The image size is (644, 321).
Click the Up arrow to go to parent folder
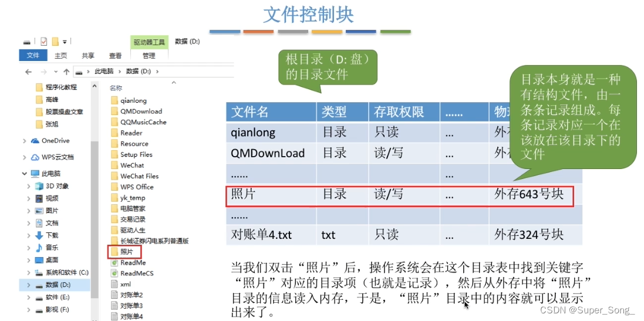coord(66,72)
